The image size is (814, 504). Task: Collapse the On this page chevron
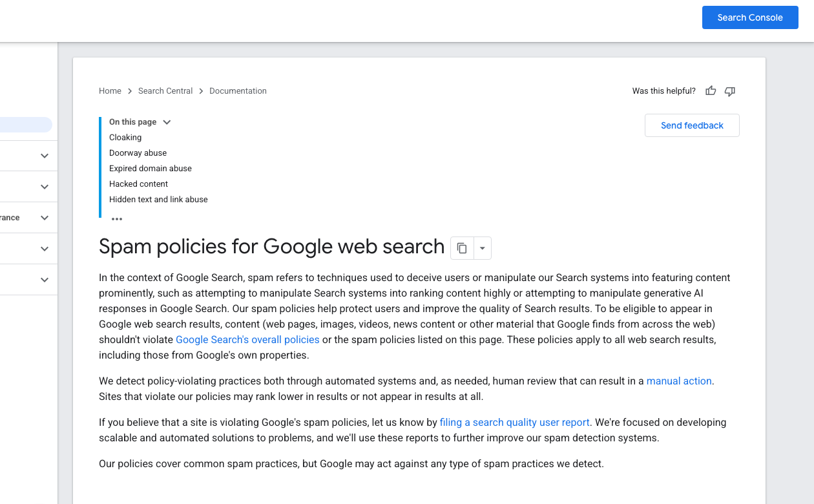point(167,122)
